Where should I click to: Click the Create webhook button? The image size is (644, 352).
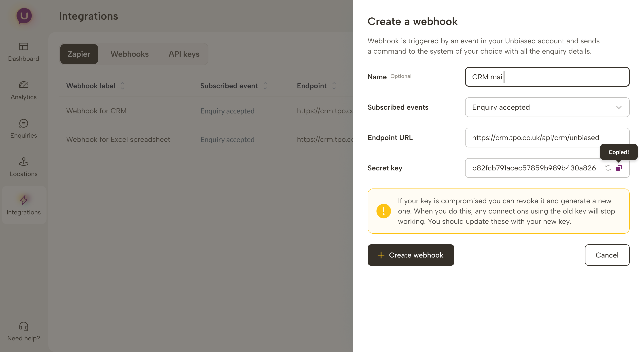(x=411, y=255)
